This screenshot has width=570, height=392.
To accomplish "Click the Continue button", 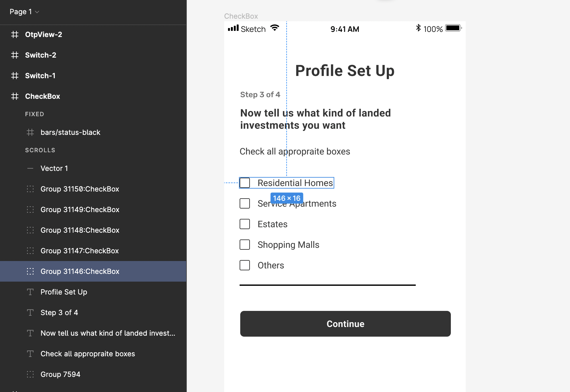I will pos(345,324).
